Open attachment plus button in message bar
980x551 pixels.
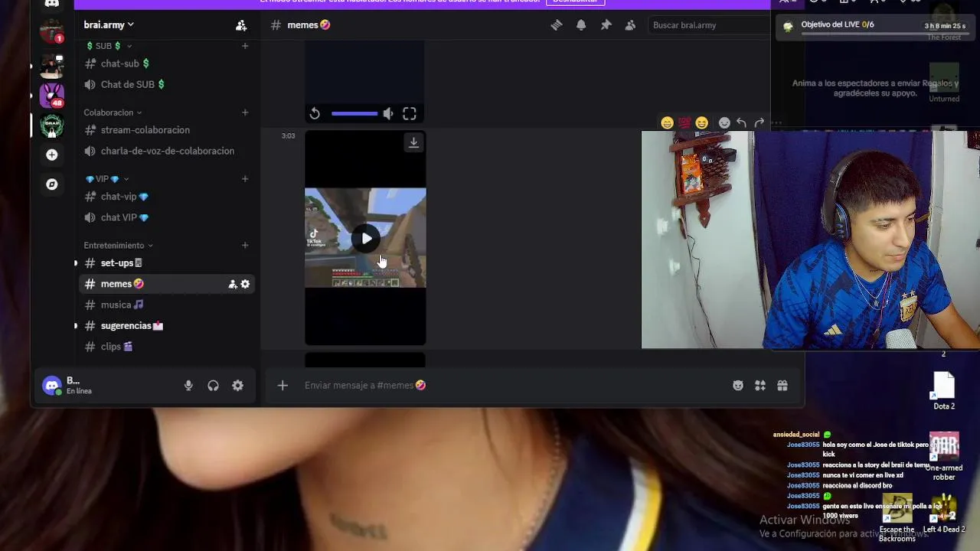(283, 386)
